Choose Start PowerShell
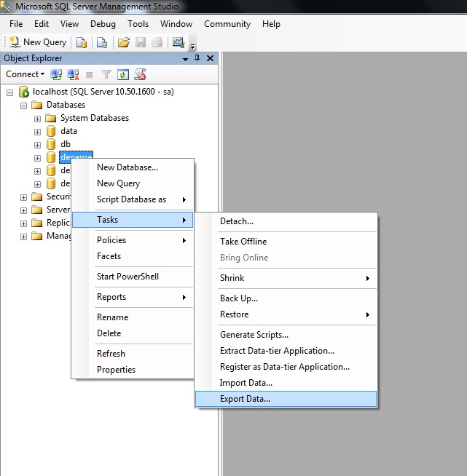The image size is (467, 476). pyautogui.click(x=133, y=277)
